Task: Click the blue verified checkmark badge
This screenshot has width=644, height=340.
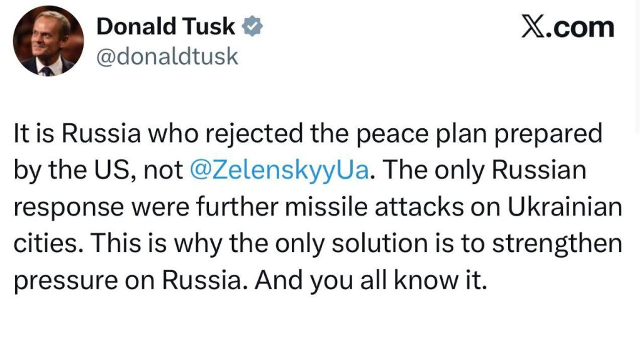Action: (x=253, y=26)
